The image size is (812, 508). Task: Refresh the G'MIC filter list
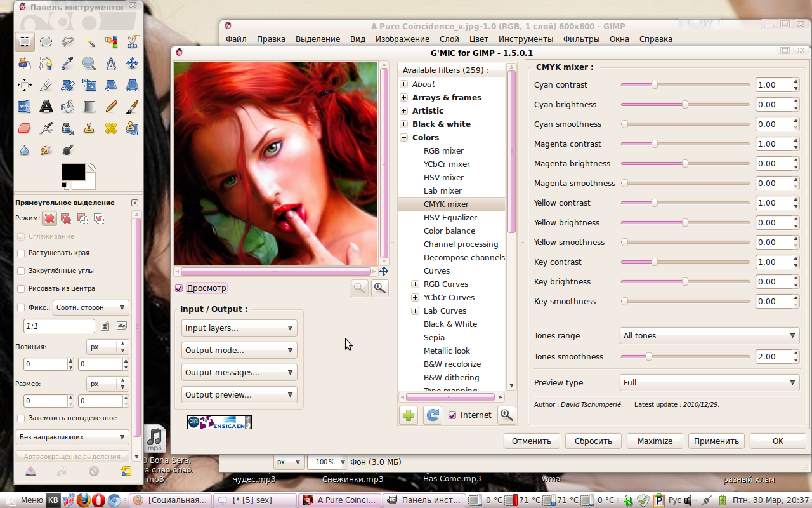[x=433, y=415]
